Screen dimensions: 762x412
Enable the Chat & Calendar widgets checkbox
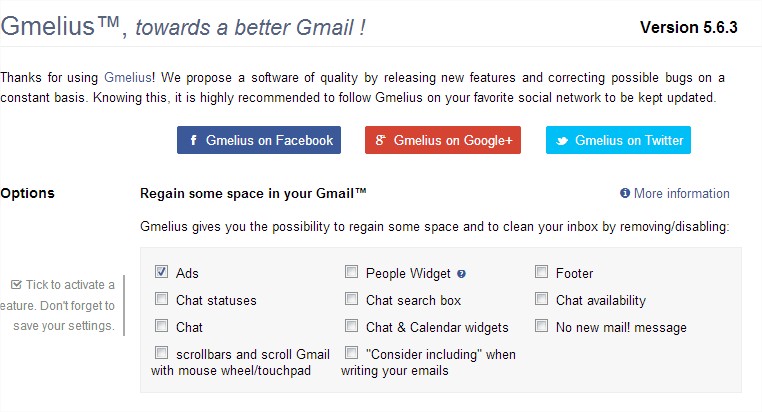point(351,325)
